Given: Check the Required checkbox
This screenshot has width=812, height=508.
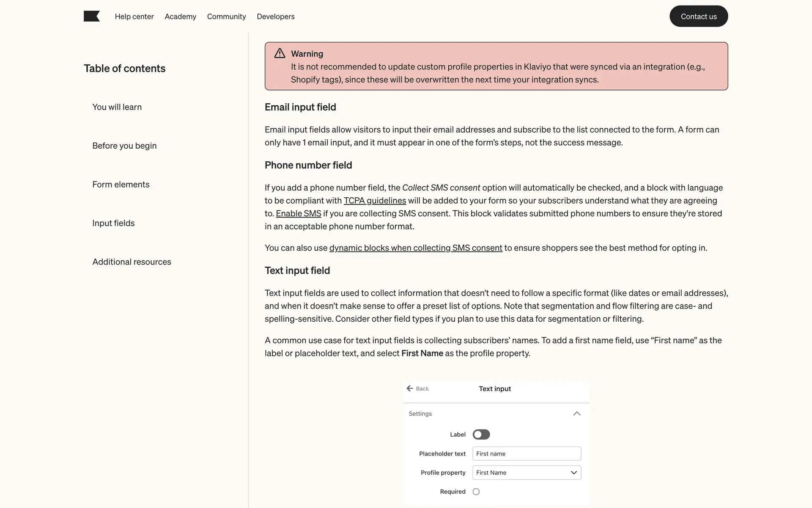Looking at the screenshot, I should [x=476, y=491].
